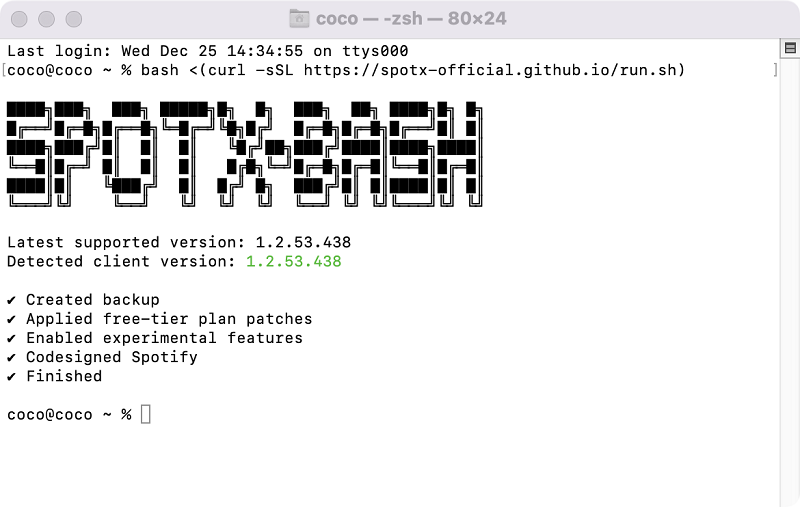Click the split pane icon above scrollbar
Viewport: 800px width, 507px height.
tap(788, 50)
